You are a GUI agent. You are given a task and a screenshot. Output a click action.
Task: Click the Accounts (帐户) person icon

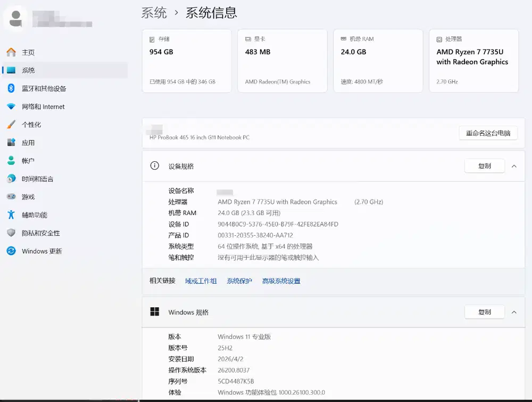tap(11, 161)
